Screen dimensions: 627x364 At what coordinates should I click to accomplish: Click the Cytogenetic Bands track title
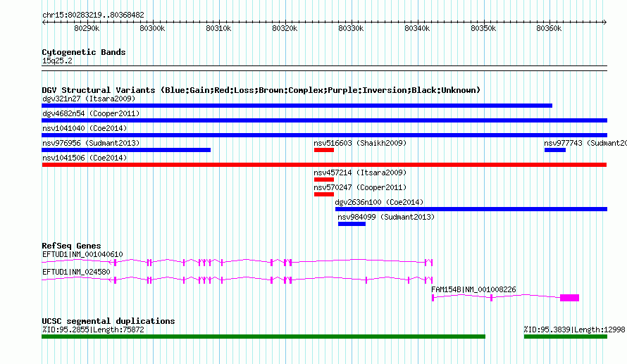point(84,52)
